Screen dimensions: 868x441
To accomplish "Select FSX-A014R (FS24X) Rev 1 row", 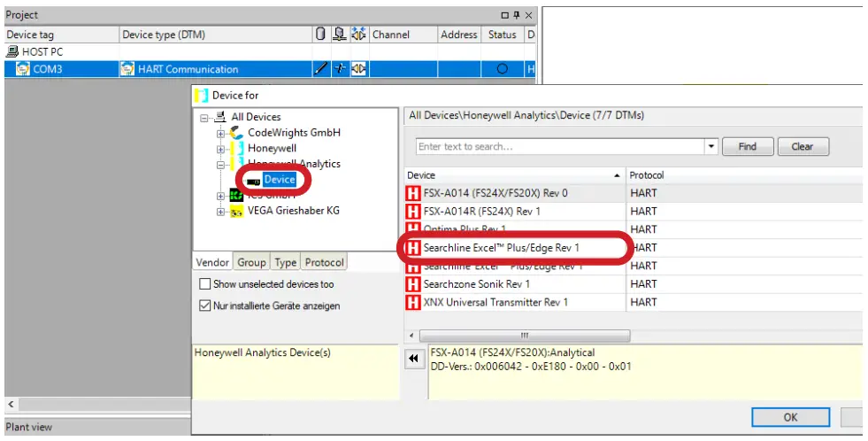I will coord(634,211).
